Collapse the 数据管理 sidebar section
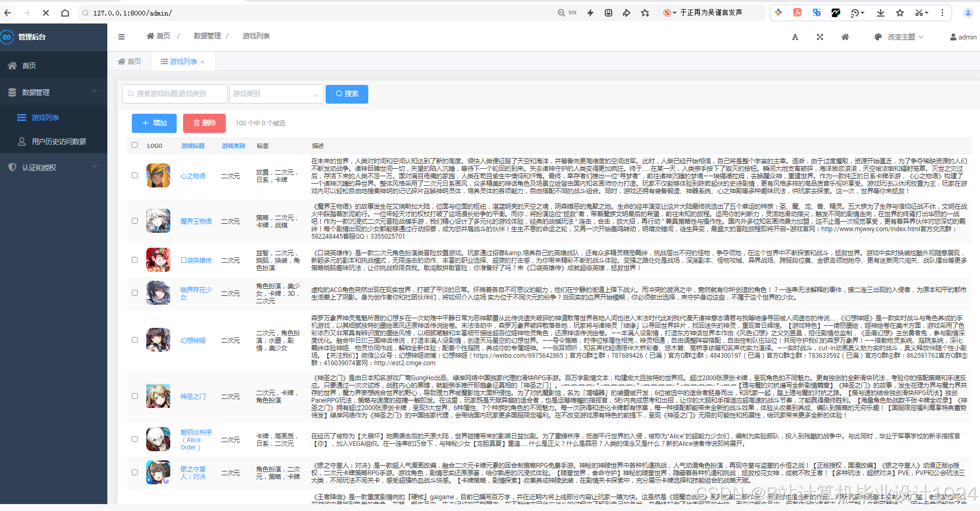 53,92
